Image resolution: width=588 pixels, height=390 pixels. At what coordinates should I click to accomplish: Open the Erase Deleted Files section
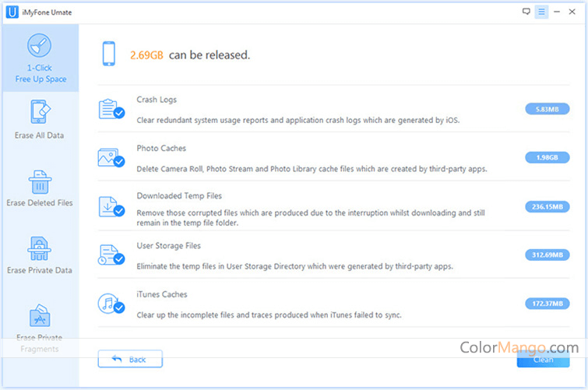point(40,188)
